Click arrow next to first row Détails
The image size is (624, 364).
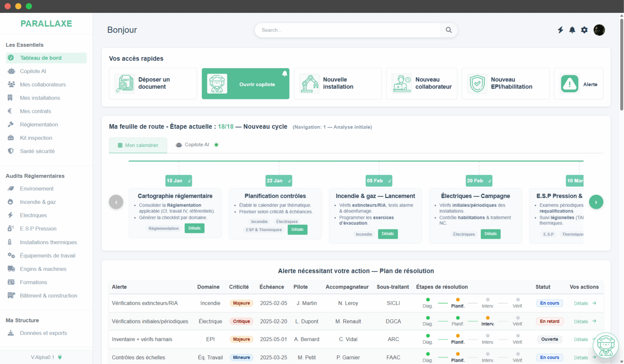[594, 303]
